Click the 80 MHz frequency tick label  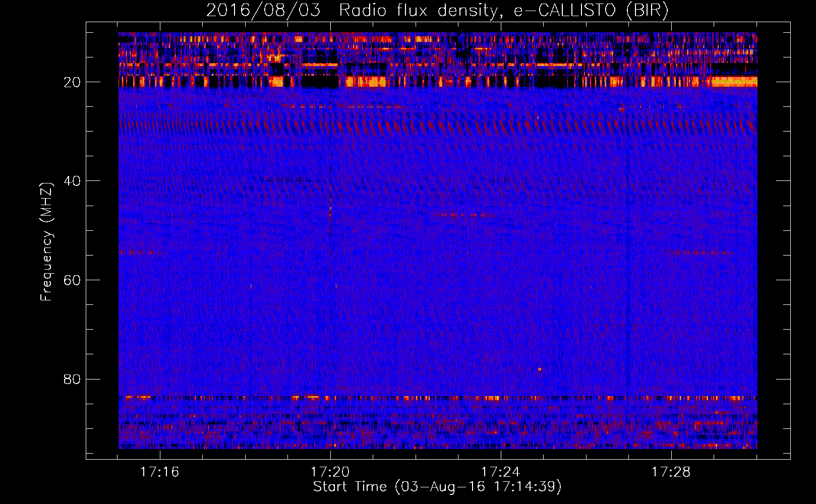(x=72, y=379)
